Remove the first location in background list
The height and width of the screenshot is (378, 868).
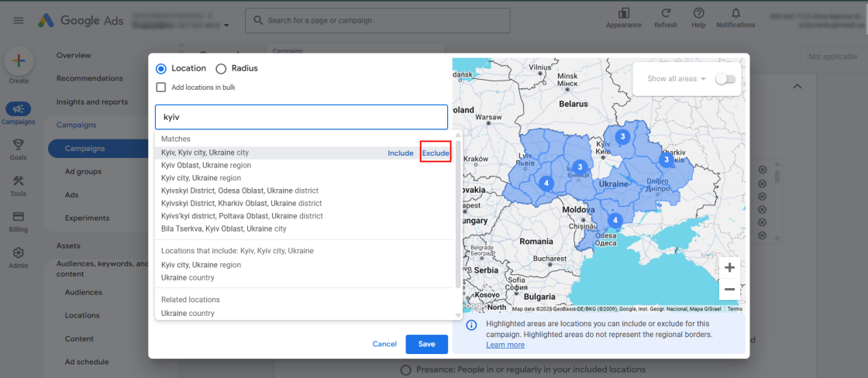tap(763, 170)
